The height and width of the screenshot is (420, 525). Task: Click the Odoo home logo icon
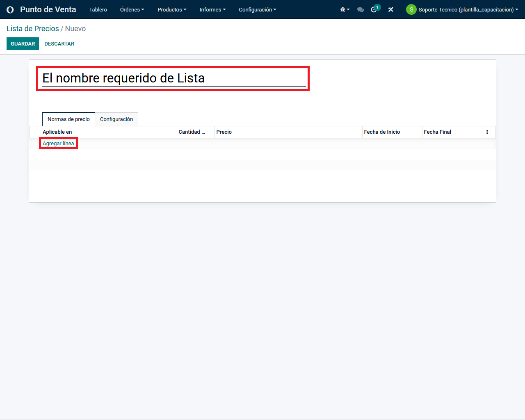pyautogui.click(x=10, y=9)
